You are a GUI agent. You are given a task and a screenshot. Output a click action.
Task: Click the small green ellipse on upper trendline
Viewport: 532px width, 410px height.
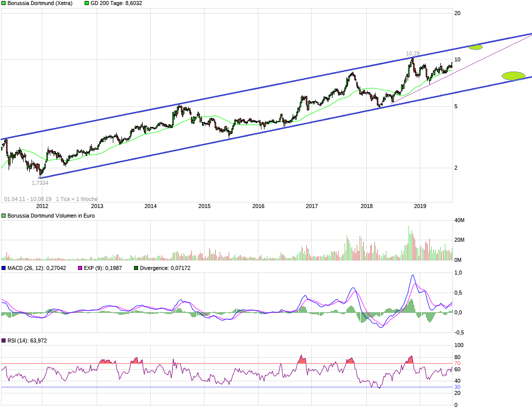[476, 47]
